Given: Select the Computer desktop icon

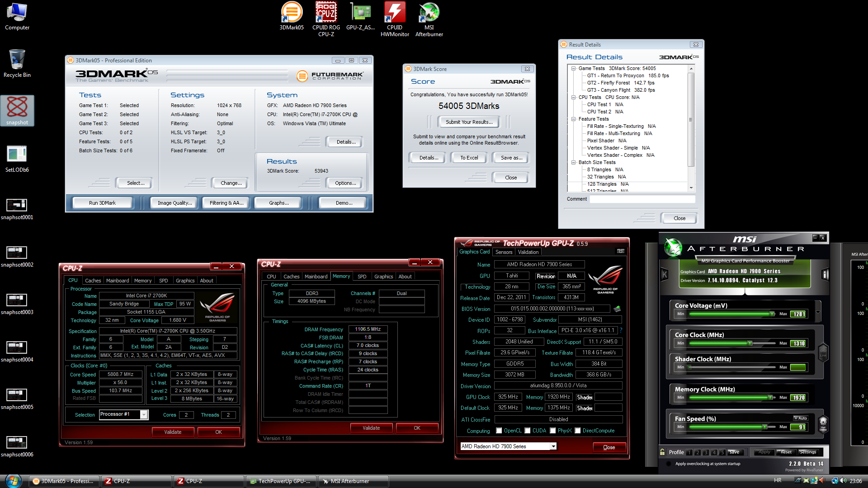Looking at the screenshot, I should click(x=17, y=17).
